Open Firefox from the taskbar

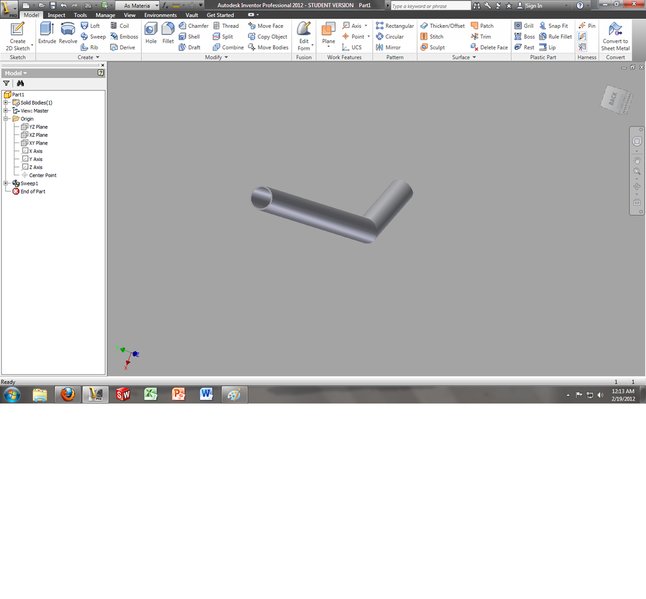click(x=68, y=394)
